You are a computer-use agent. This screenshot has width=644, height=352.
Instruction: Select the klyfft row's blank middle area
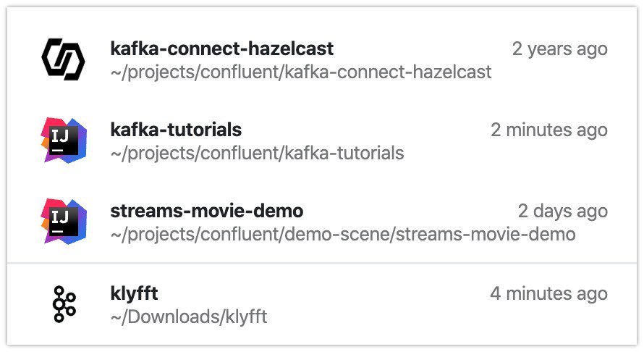pos(323,293)
